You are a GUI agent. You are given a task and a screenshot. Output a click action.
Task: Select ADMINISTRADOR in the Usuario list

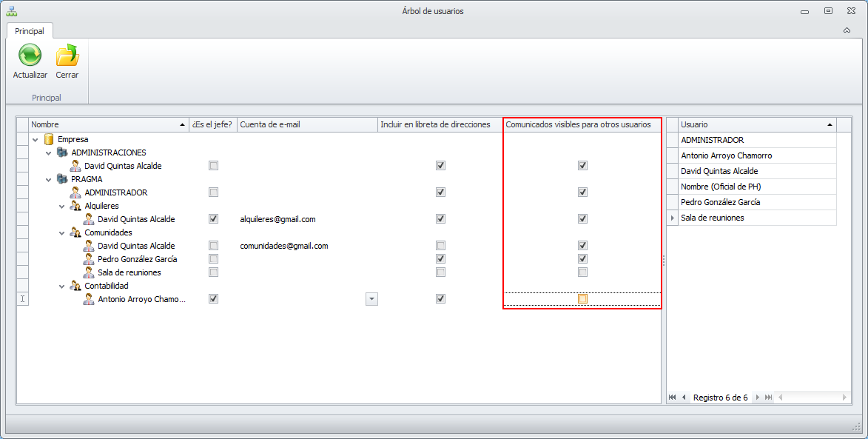click(x=757, y=140)
